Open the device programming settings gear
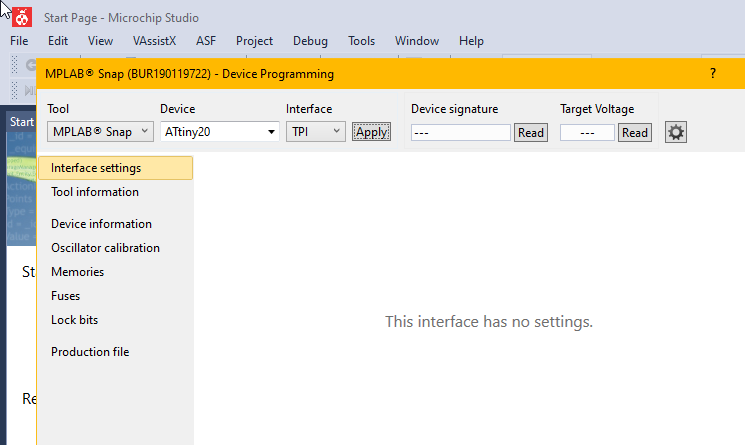 tap(676, 132)
